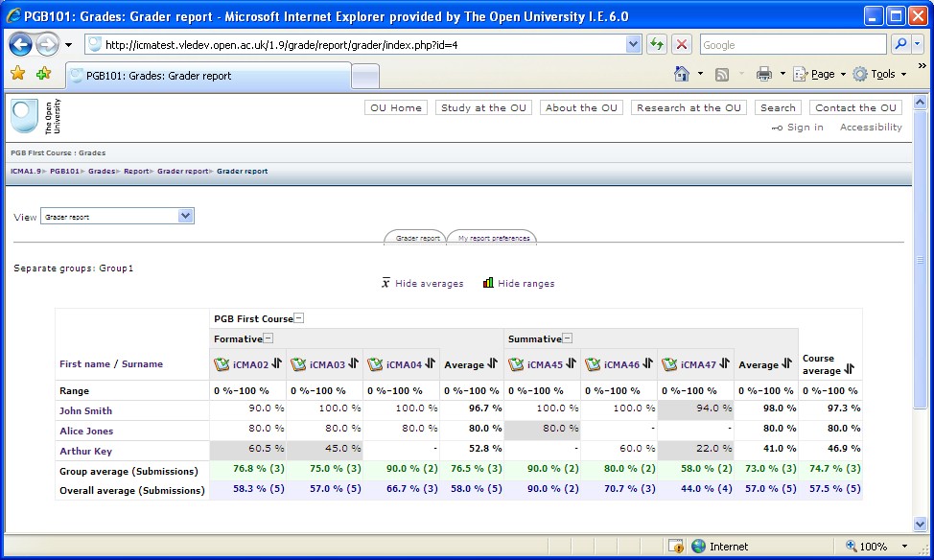Open the Tools menu
This screenshot has height=560, width=934.
click(879, 74)
